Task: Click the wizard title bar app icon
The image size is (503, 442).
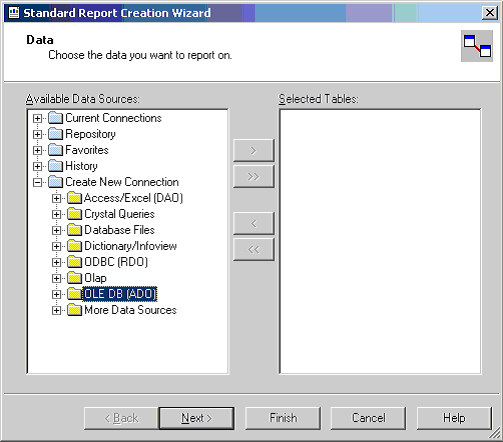Action: point(14,13)
